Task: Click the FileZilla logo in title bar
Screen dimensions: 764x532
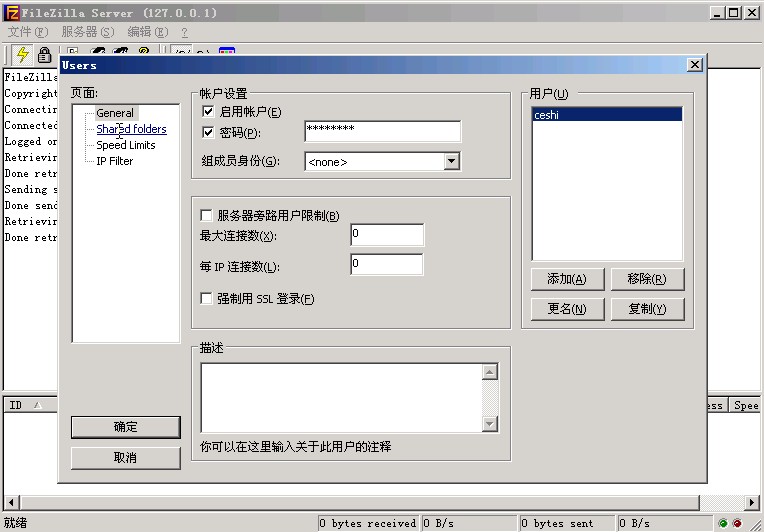Action: (x=12, y=13)
